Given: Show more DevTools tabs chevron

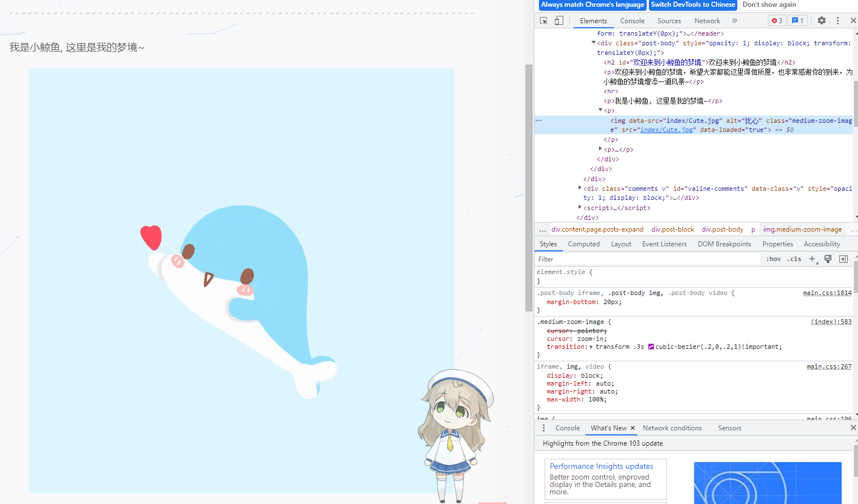Looking at the screenshot, I should (x=734, y=20).
